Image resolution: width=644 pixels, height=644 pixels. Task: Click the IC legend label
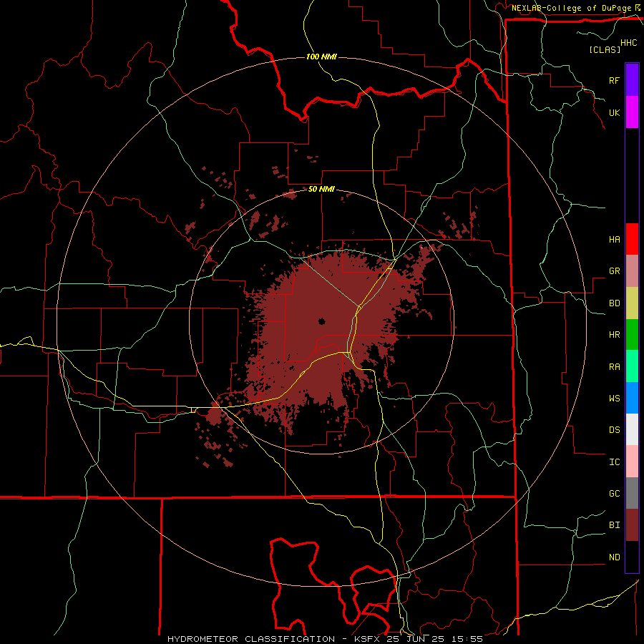[615, 462]
